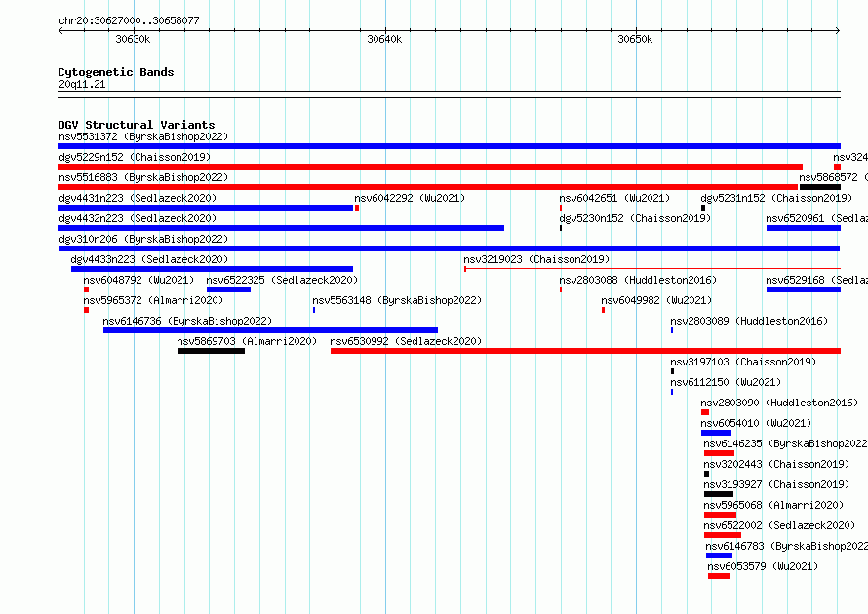Image resolution: width=868 pixels, height=614 pixels.
Task: Click the nsv2803088 (Huddleston2016) label
Action: point(638,280)
